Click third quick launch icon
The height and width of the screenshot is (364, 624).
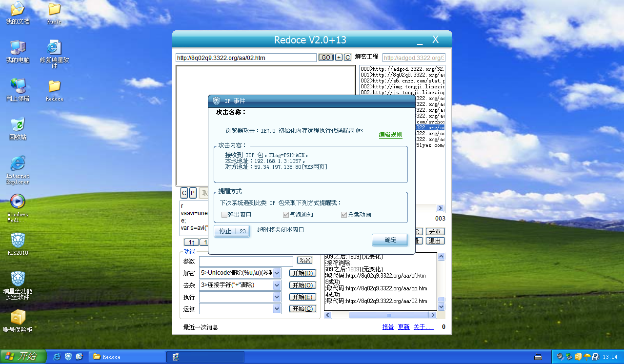[79, 357]
